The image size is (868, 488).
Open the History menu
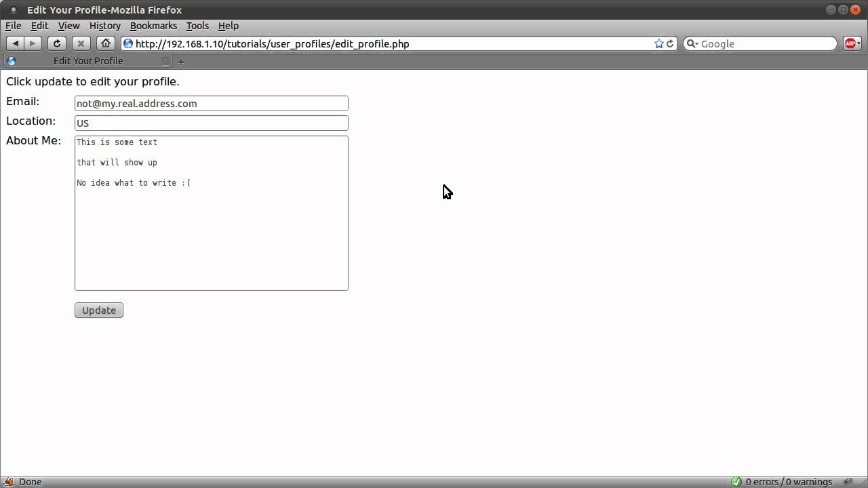pos(104,26)
